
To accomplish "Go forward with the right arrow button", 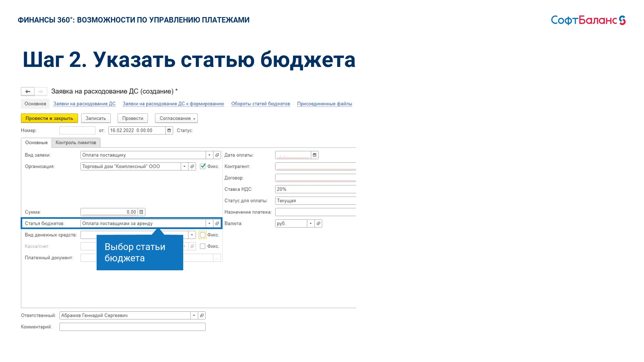I will 41,91.
